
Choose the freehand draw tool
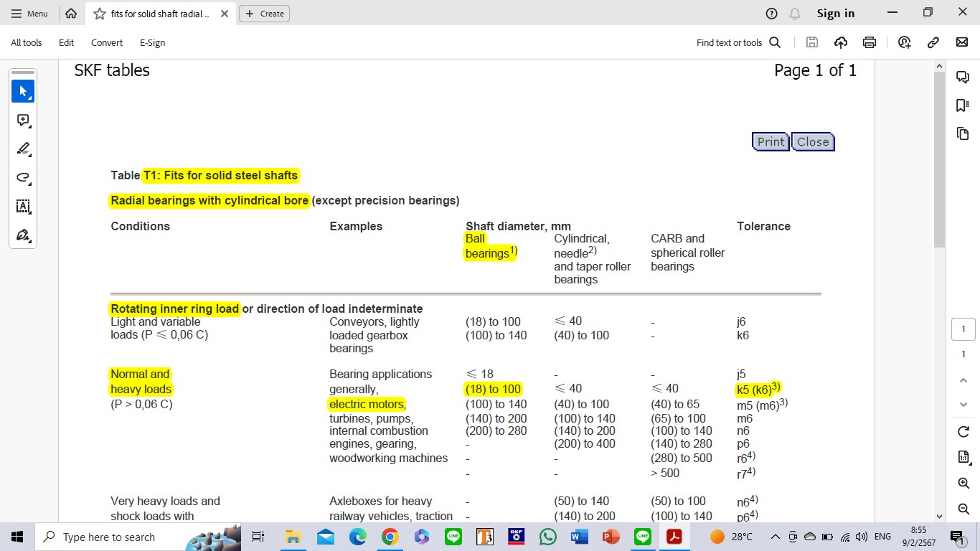coord(23,178)
